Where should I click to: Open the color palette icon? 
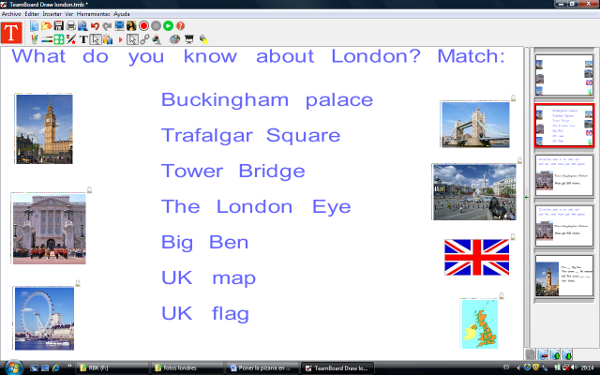click(x=175, y=39)
